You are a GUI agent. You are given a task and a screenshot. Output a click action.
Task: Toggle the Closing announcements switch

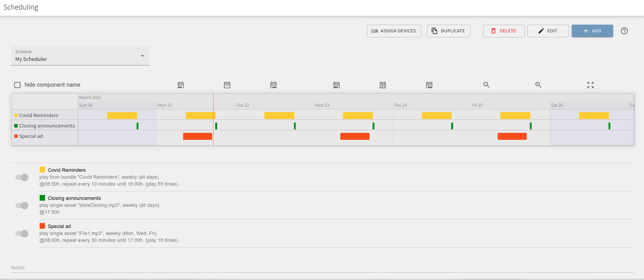(22, 205)
